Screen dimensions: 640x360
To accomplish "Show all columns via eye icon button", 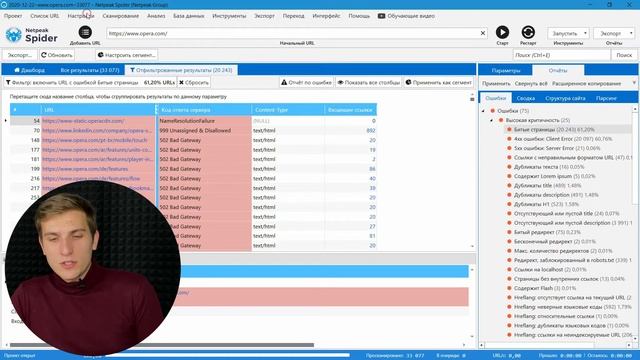I will coord(369,82).
